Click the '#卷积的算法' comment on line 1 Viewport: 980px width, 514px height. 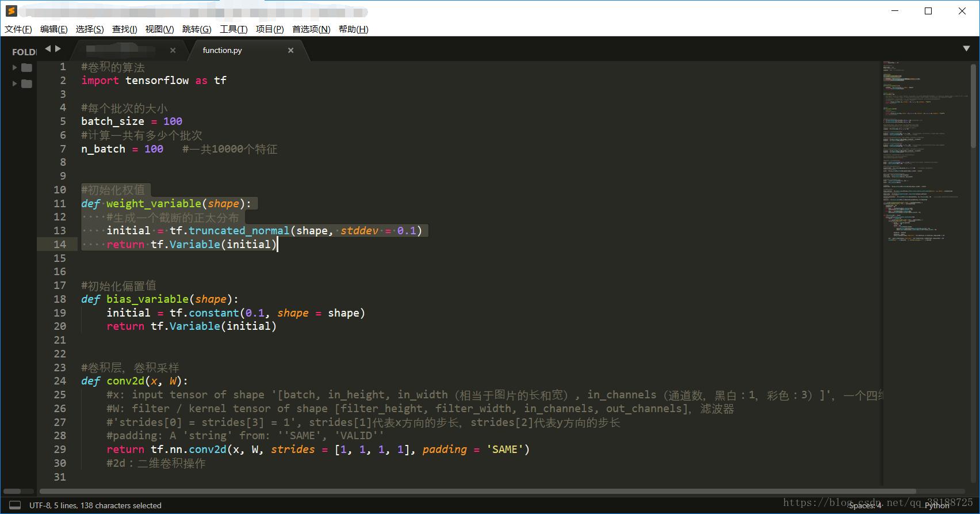[x=113, y=67]
